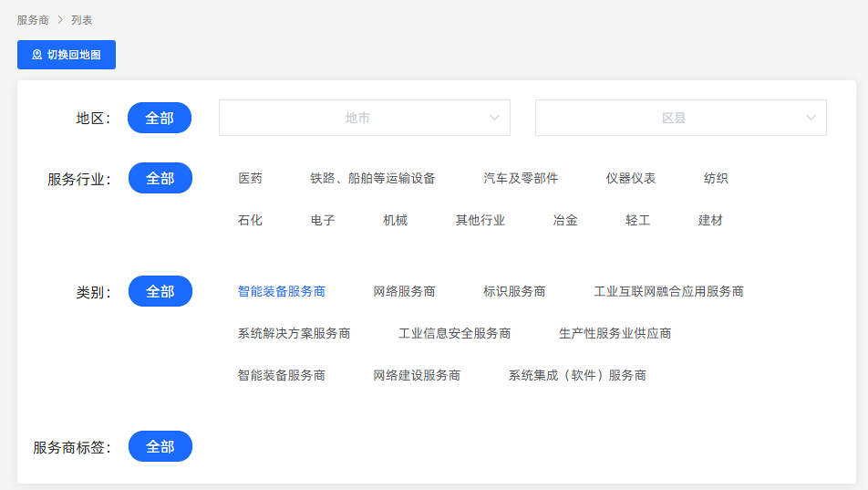
Task: Select 仪器仪表 industry filter
Action: pos(631,178)
